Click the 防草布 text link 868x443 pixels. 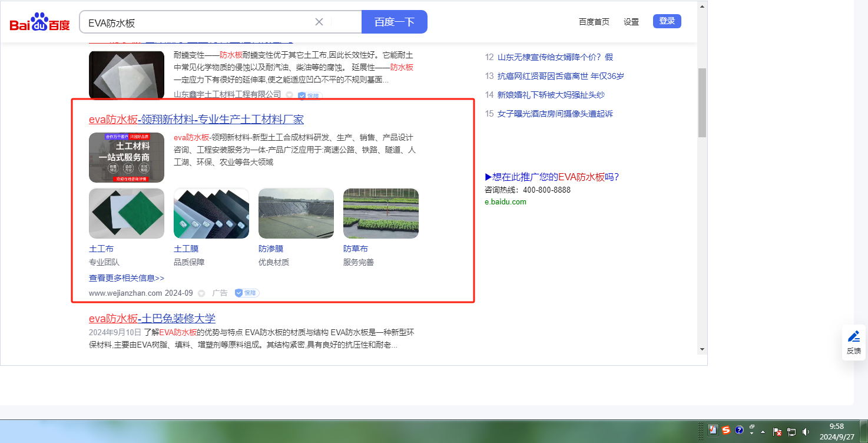356,249
